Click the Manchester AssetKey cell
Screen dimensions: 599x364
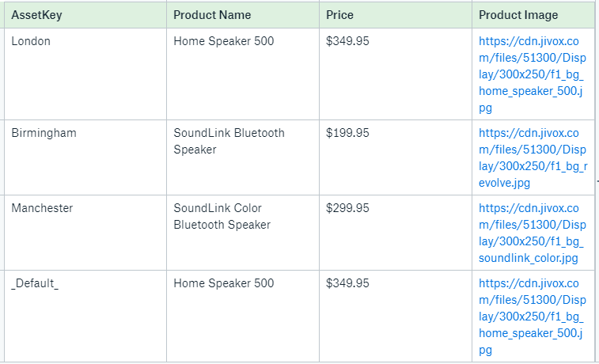click(x=85, y=233)
